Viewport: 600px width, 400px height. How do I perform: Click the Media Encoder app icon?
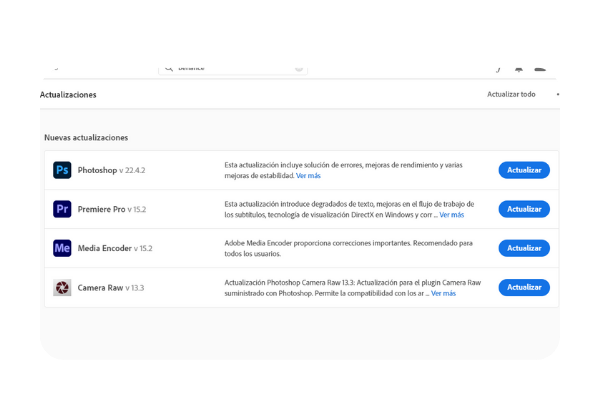click(62, 248)
